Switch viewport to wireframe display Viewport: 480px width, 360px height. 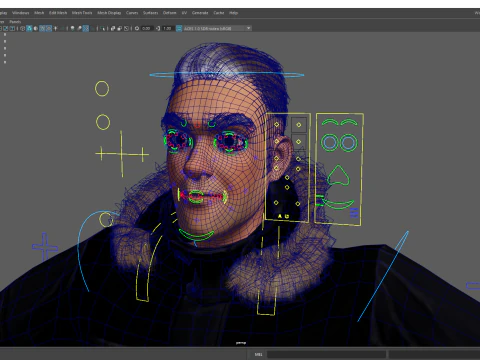pyautogui.click(x=23, y=28)
